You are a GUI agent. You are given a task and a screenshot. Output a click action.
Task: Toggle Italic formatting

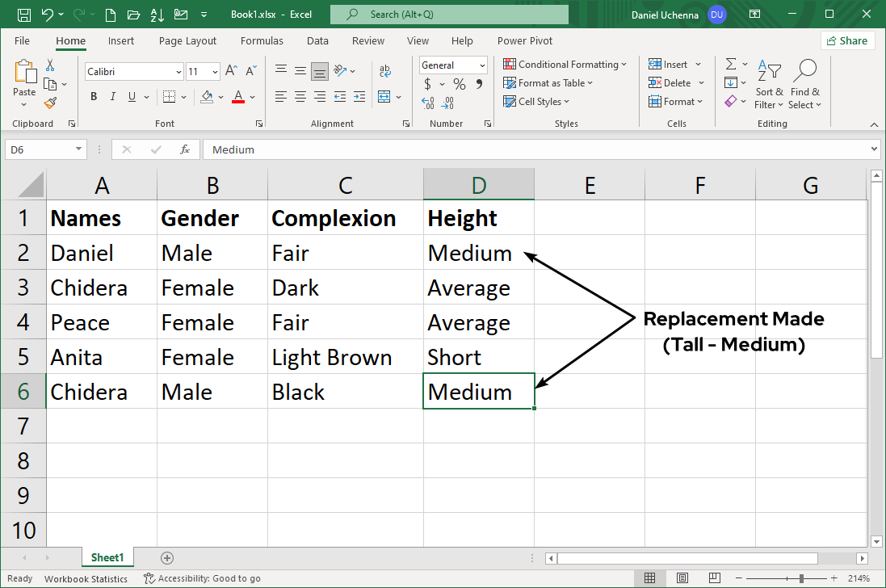(112, 97)
